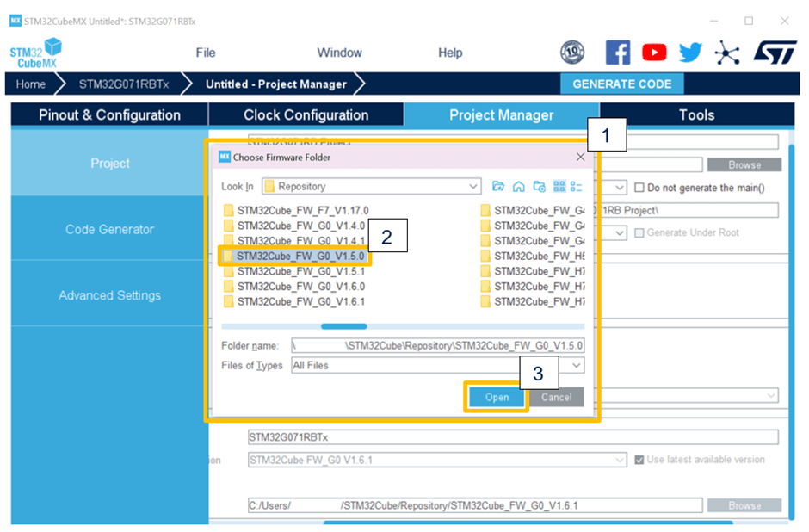Click the file list horizontal scrollbar thumb
Screen dimensions: 809x532
tap(343, 326)
